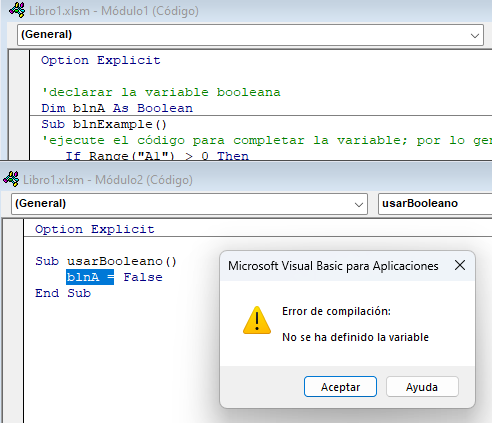Click the margin indicator bar in Módulo2
The width and height of the screenshot is (492, 423).
(x=13, y=321)
